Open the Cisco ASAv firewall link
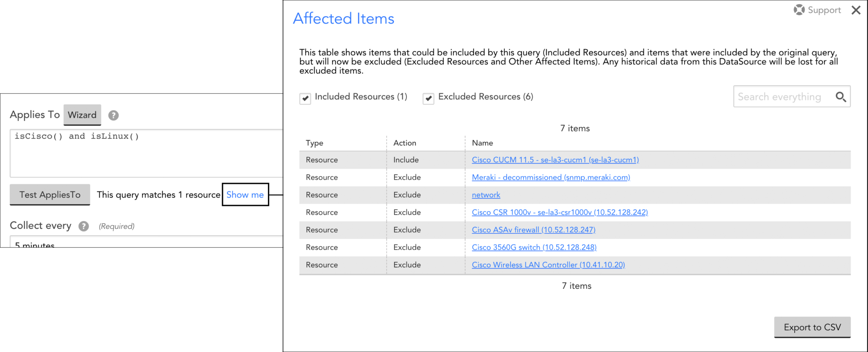The height and width of the screenshot is (352, 868). pos(533,230)
